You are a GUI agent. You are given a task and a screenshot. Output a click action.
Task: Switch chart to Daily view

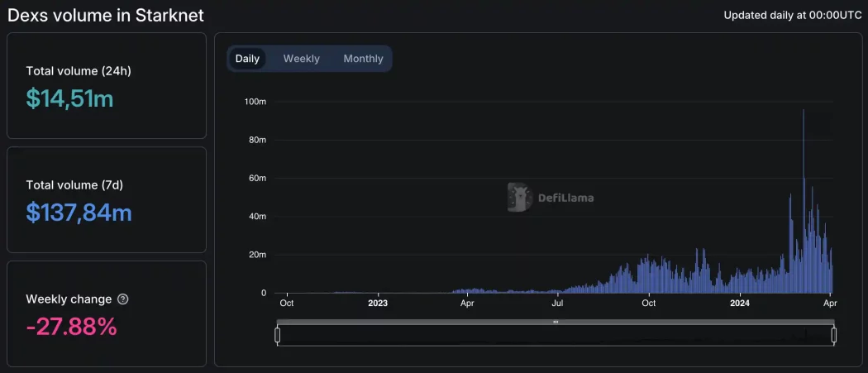(x=247, y=59)
